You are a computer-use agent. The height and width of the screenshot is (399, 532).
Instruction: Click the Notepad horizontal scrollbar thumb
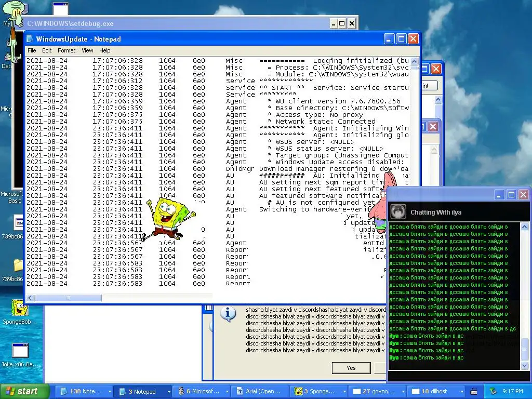[x=68, y=298]
